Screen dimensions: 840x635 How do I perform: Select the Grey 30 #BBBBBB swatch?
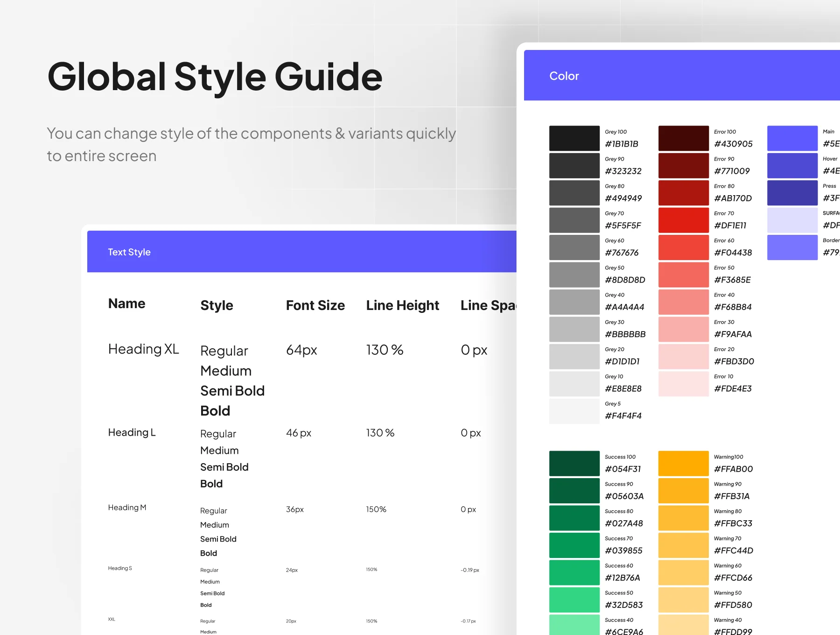coord(574,328)
